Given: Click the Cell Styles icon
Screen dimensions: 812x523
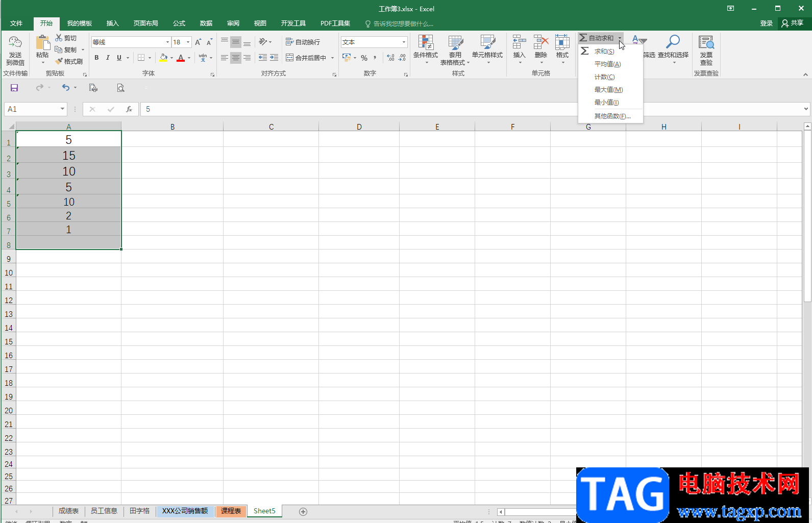Looking at the screenshot, I should (487, 42).
